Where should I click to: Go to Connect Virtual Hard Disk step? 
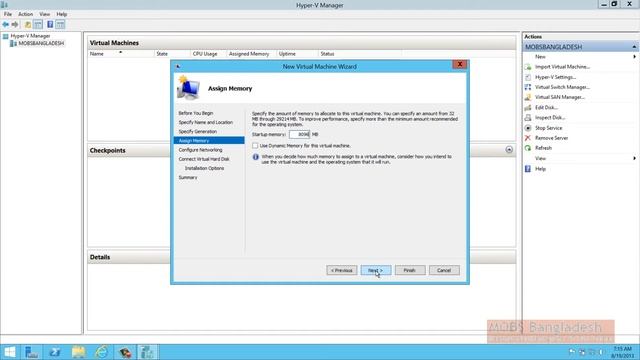[204, 159]
